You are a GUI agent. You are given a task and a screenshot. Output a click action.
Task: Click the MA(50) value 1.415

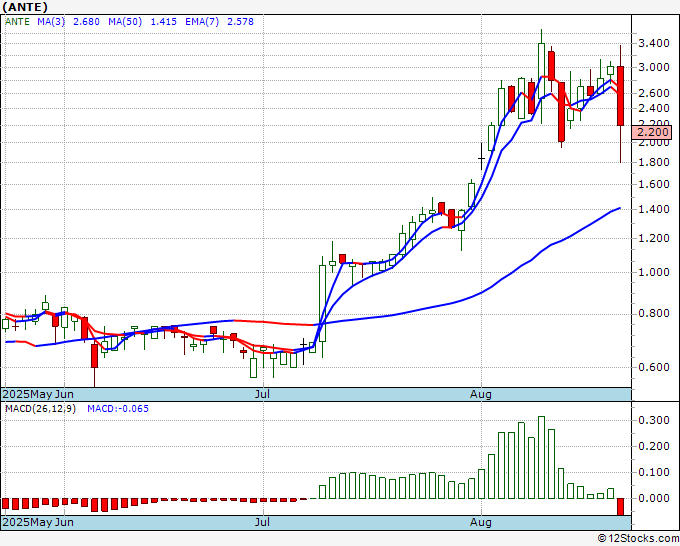pyautogui.click(x=163, y=22)
